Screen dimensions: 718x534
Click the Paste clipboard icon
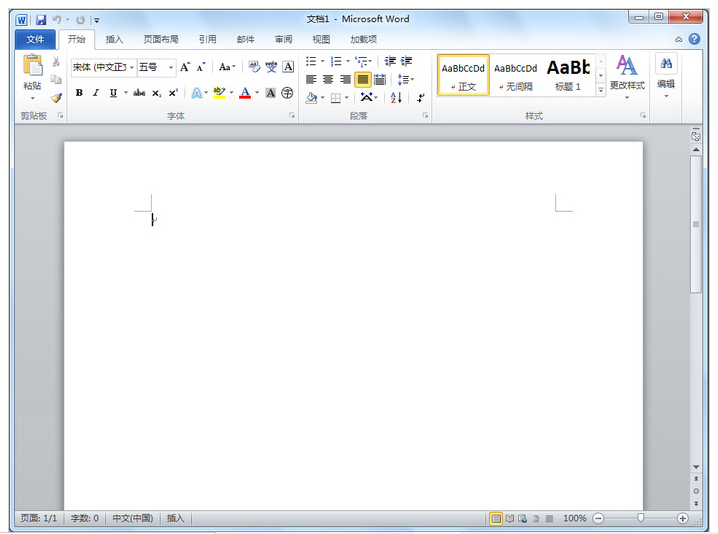33,68
